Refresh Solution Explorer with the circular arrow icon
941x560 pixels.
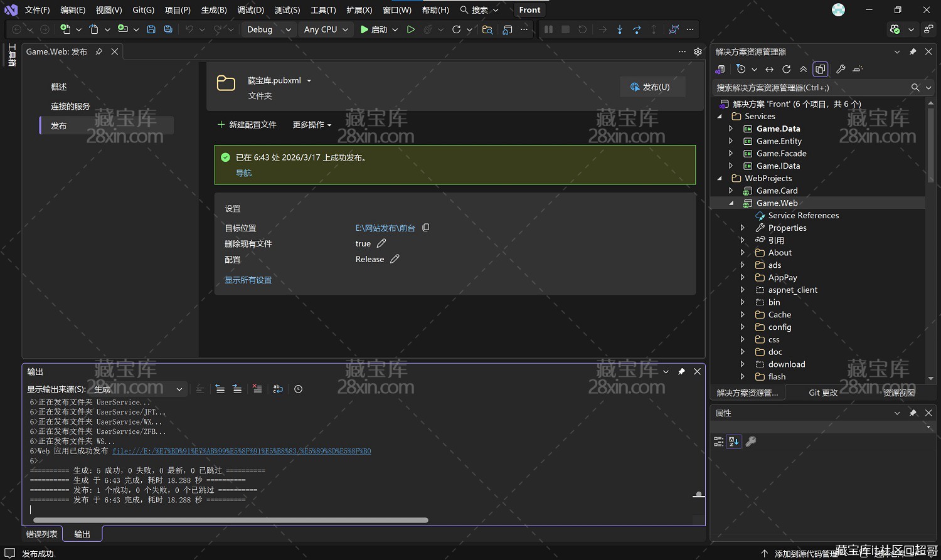pos(786,69)
